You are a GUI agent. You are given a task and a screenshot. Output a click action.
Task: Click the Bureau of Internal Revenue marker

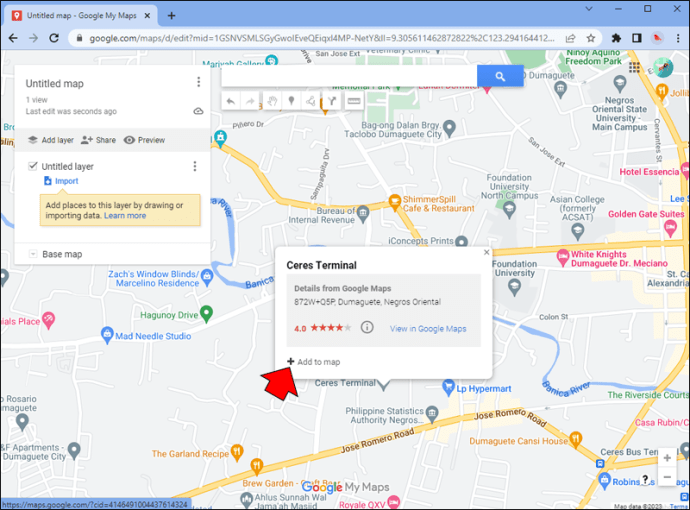(363, 213)
